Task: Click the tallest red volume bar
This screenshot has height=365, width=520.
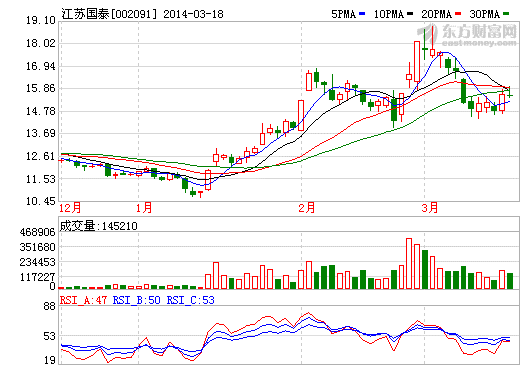Action: coord(409,263)
